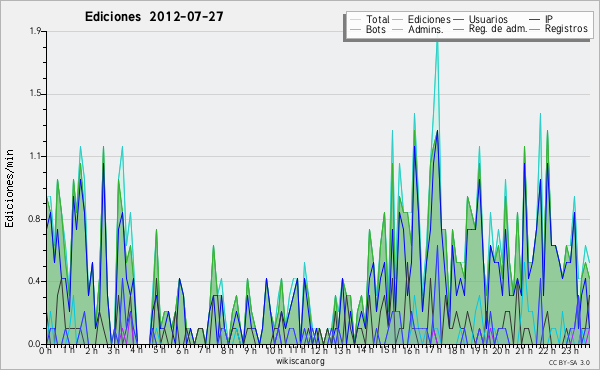The image size is (600, 370).
Task: Click the '18 h' x-axis label
Action: coord(456,350)
